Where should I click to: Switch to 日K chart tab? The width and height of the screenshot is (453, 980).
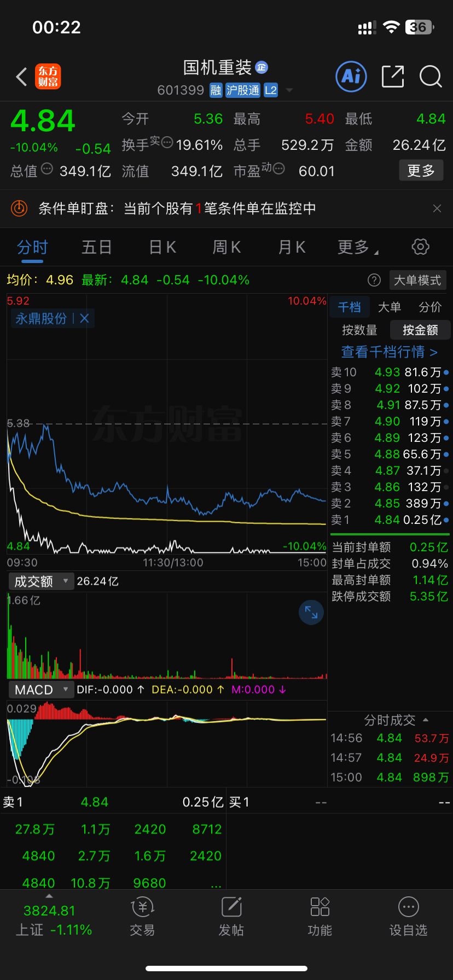(162, 247)
